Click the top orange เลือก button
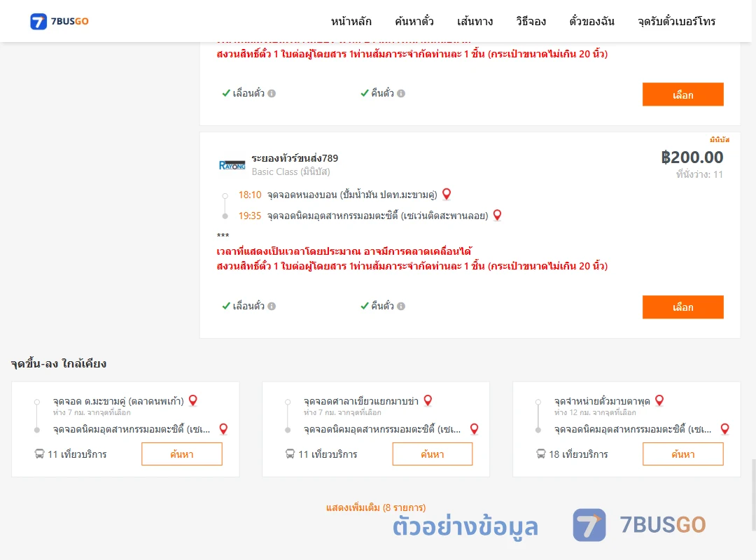The image size is (756, 560). tap(682, 94)
